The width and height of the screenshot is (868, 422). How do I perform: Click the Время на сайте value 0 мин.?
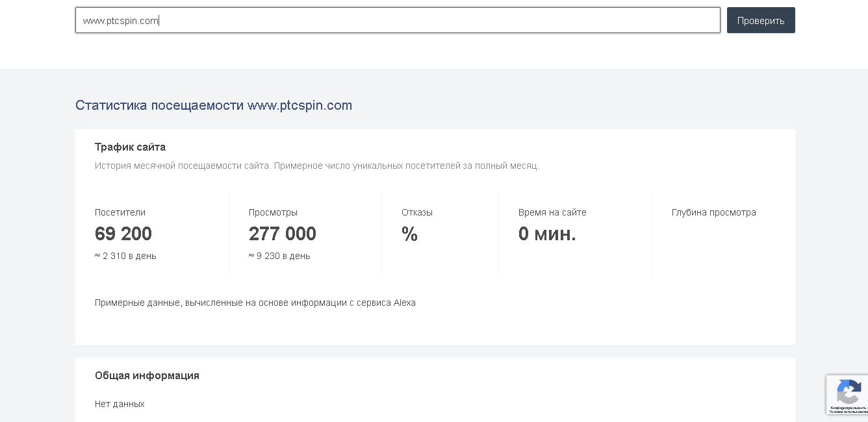point(546,234)
